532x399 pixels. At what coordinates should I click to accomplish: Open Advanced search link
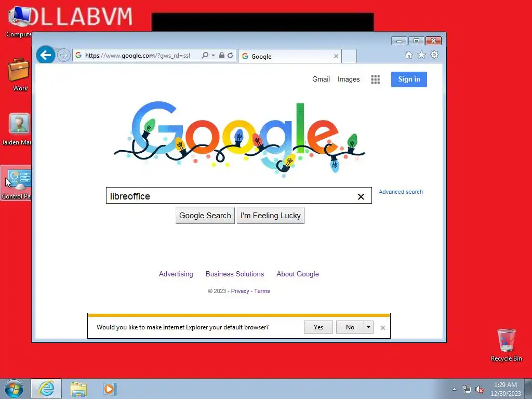(x=401, y=192)
